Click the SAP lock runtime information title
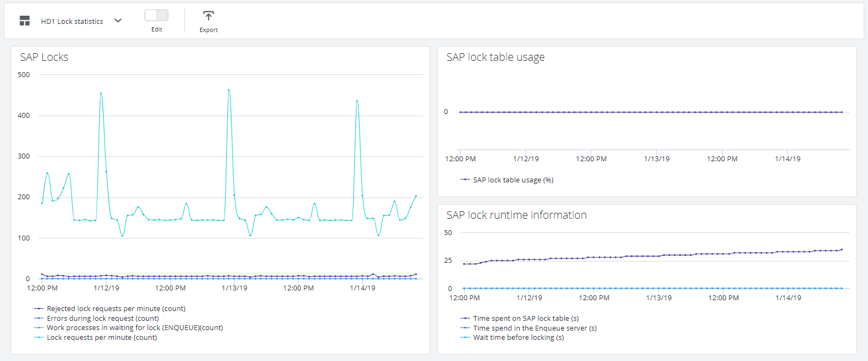Screen dimensions: 868x361 (x=516, y=215)
